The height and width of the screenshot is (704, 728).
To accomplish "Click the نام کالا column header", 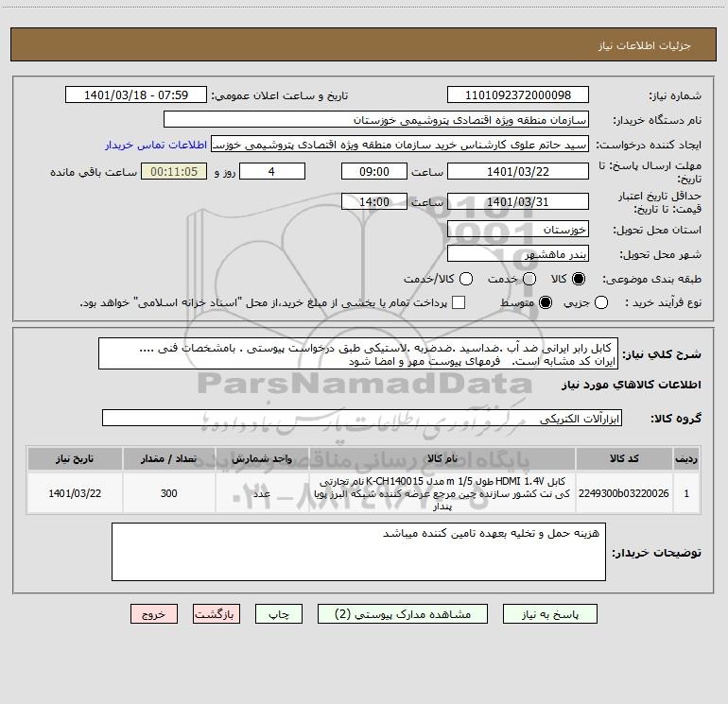I will pyautogui.click(x=442, y=458).
